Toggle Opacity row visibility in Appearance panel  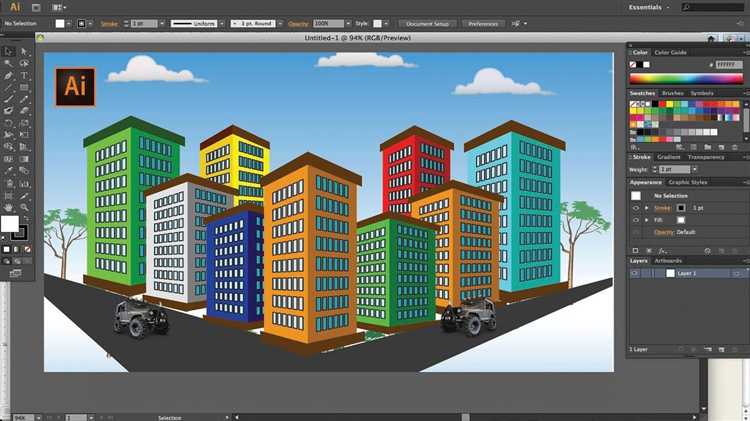click(x=636, y=232)
